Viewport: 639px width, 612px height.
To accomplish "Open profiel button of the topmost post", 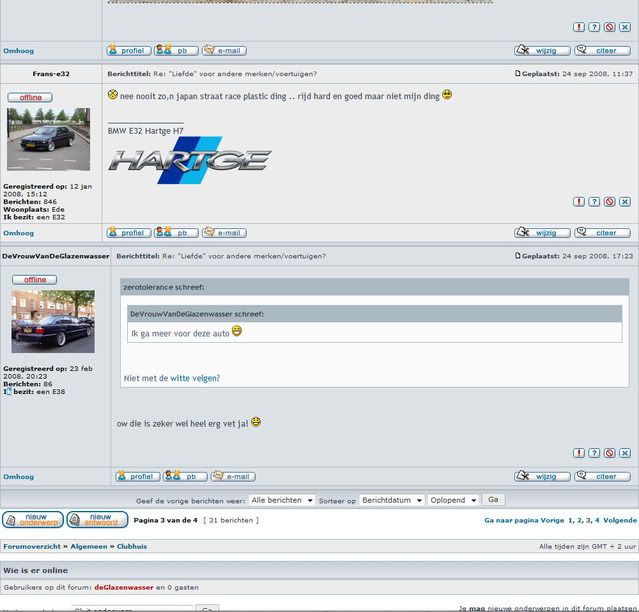I will (129, 51).
